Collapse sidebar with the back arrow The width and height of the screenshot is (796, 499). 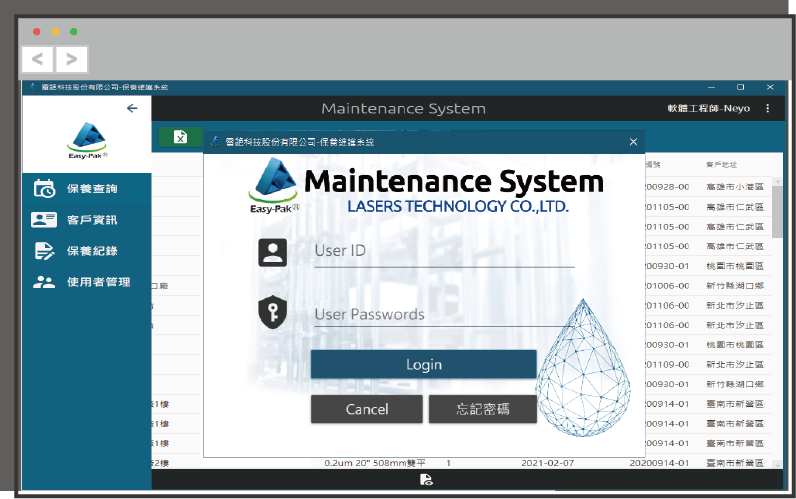pyautogui.click(x=132, y=108)
